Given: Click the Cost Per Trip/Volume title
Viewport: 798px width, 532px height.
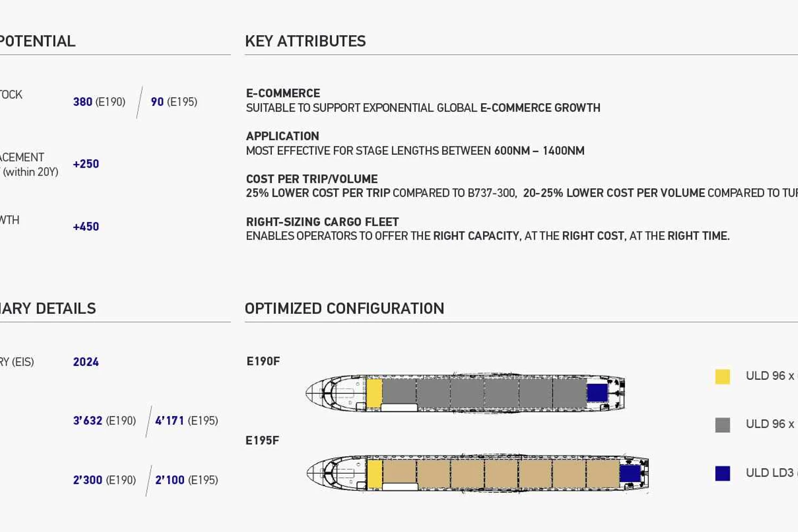Looking at the screenshot, I should tap(312, 179).
